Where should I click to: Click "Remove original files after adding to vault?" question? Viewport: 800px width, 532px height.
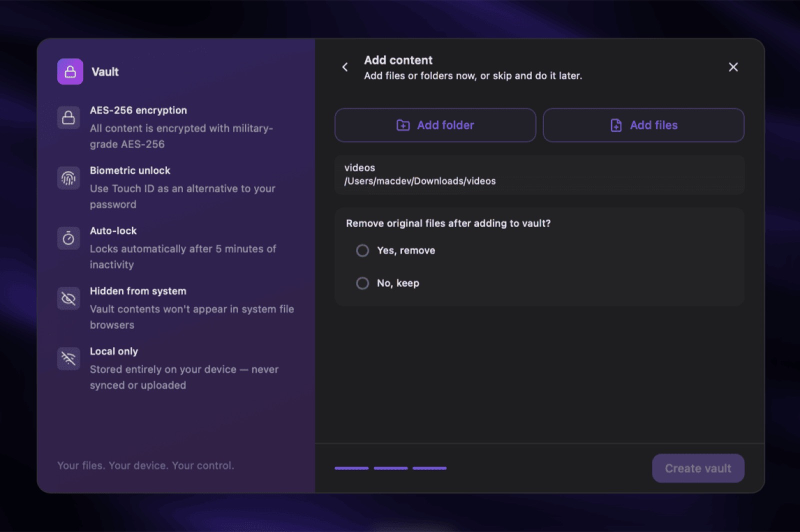pos(448,223)
